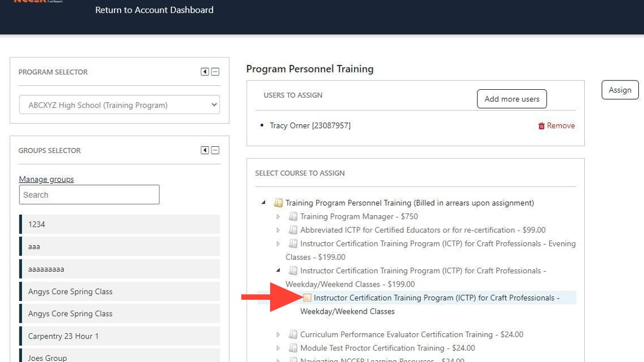This screenshot has width=644, height=362.
Task: Select the Carpentry 23 Hour 1 group
Action: click(x=65, y=336)
